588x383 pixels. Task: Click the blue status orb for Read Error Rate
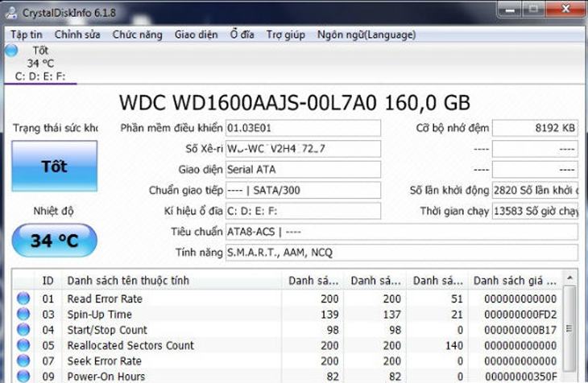click(23, 299)
